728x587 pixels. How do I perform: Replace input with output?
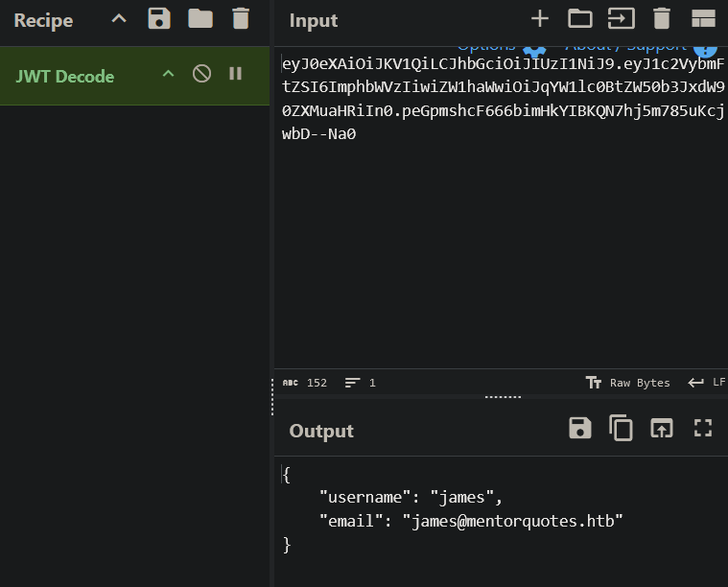[x=662, y=428]
